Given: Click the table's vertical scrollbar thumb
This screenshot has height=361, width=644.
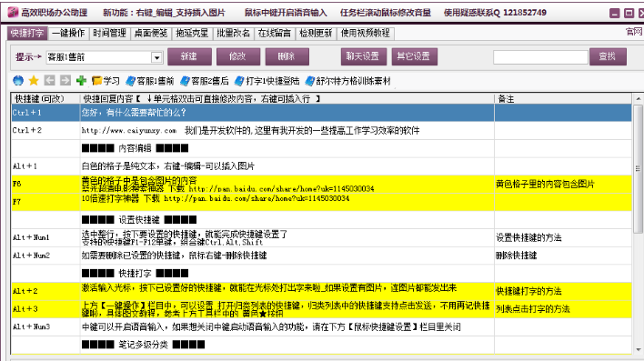Looking at the screenshot, I should (x=638, y=168).
